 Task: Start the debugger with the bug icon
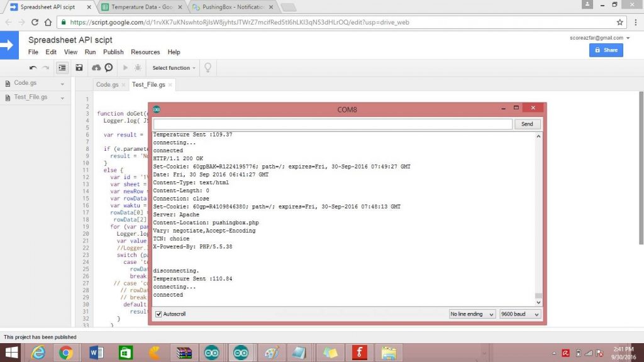[138, 68]
